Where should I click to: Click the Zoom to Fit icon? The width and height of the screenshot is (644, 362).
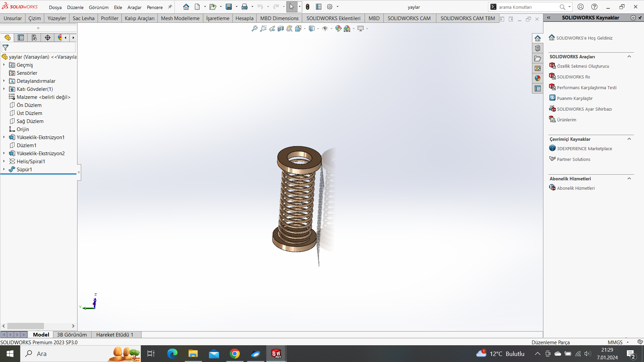click(x=255, y=29)
